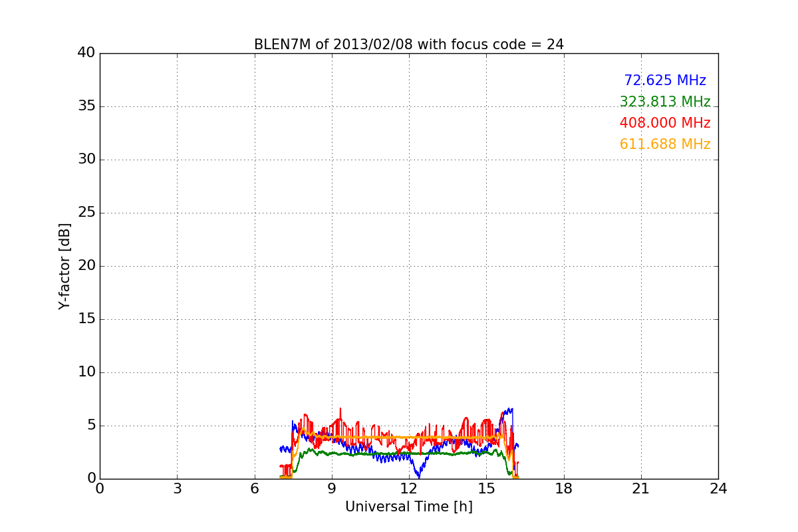Screen dimensions: 798x532
Task: Click the y-axis tick label 35
Action: (86, 106)
